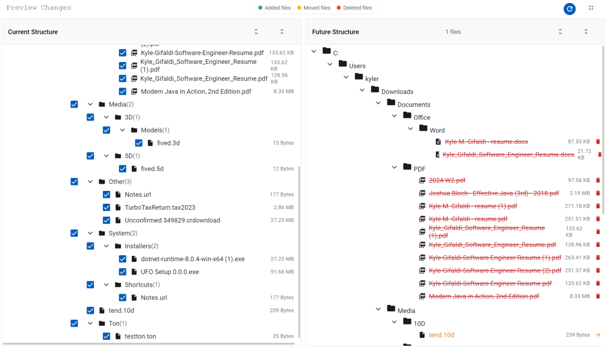This screenshot has height=364, width=605.
Task: Collapse the System folder in Current Structure
Action: click(90, 233)
